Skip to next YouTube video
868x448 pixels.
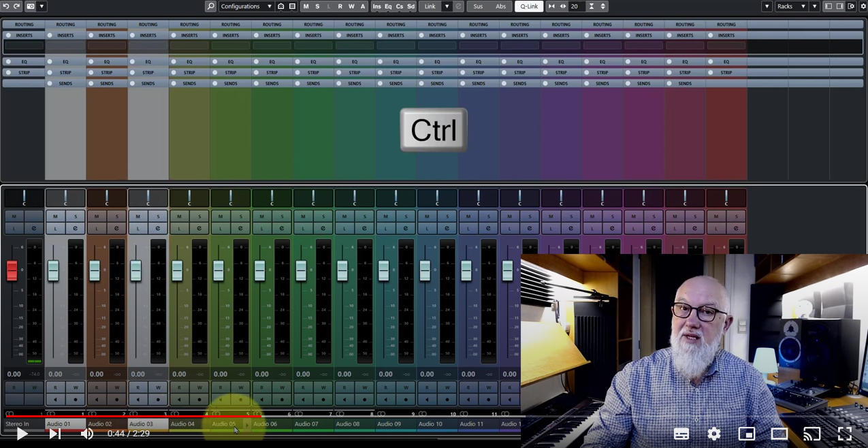pyautogui.click(x=54, y=434)
